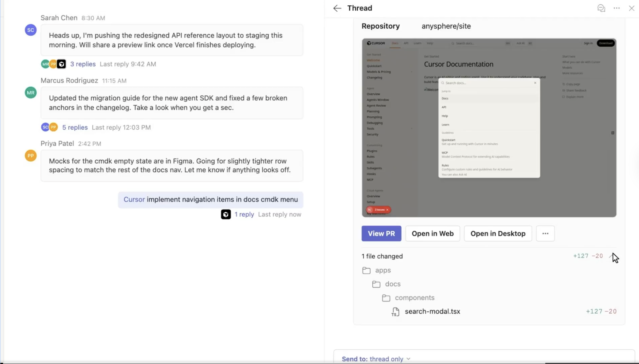This screenshot has height=364, width=639.
Task: Click Sarah Chen's API reference message
Action: pos(172,40)
